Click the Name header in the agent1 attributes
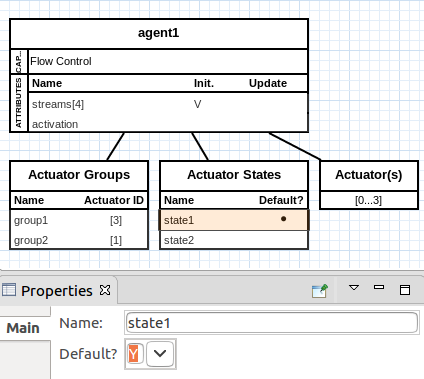This screenshot has width=424, height=379. tap(47, 83)
